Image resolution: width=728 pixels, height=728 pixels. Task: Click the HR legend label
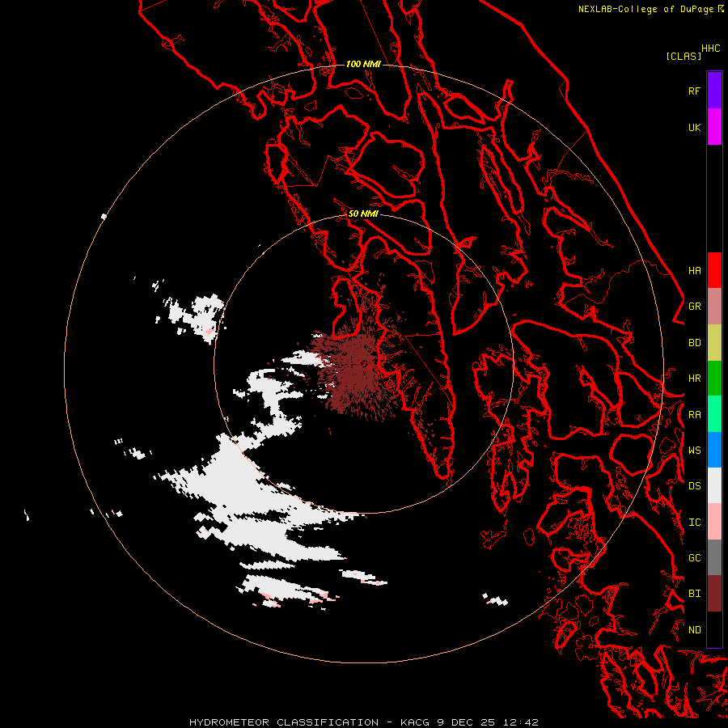point(694,379)
